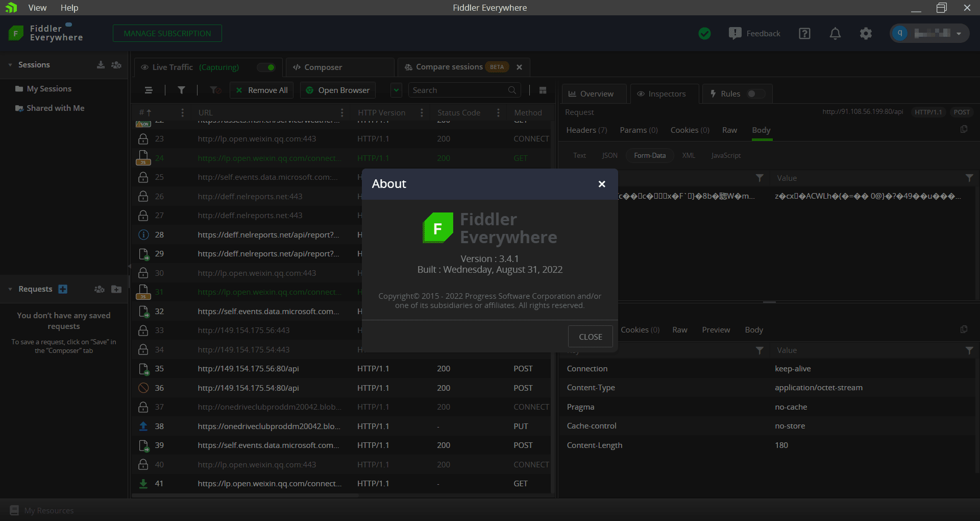The width and height of the screenshot is (980, 521).
Task: Click the new requests folder icon
Action: (x=116, y=289)
